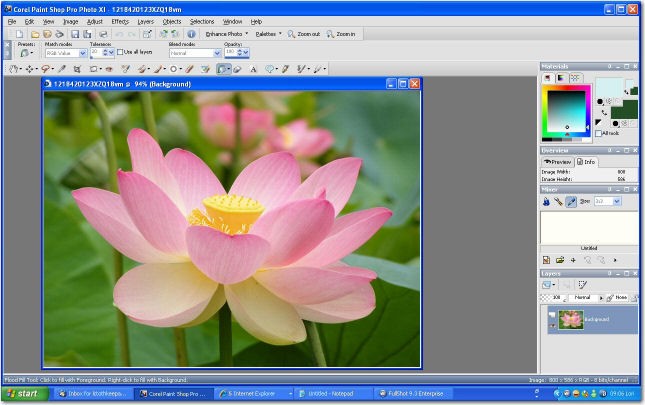
Task: Open the Effects menu
Action: point(120,21)
